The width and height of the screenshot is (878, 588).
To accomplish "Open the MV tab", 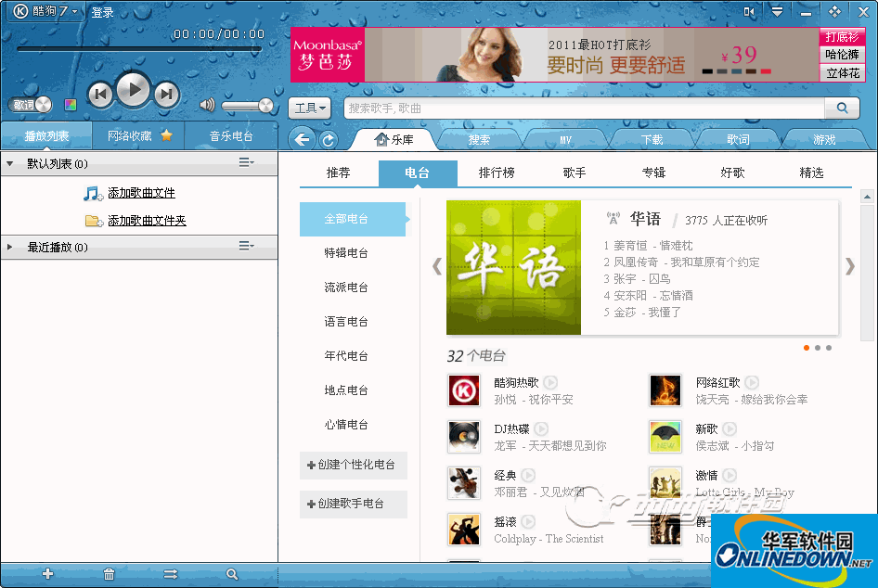I will tap(565, 140).
